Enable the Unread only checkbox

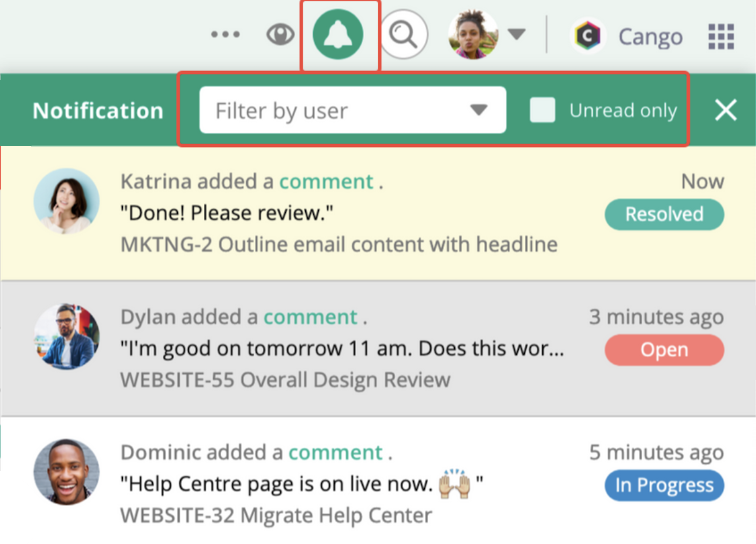tap(542, 110)
